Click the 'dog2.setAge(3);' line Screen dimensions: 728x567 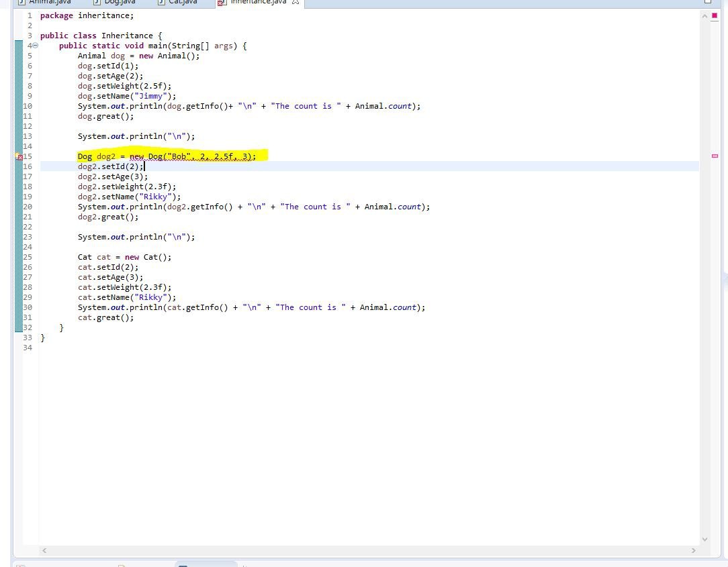(113, 176)
